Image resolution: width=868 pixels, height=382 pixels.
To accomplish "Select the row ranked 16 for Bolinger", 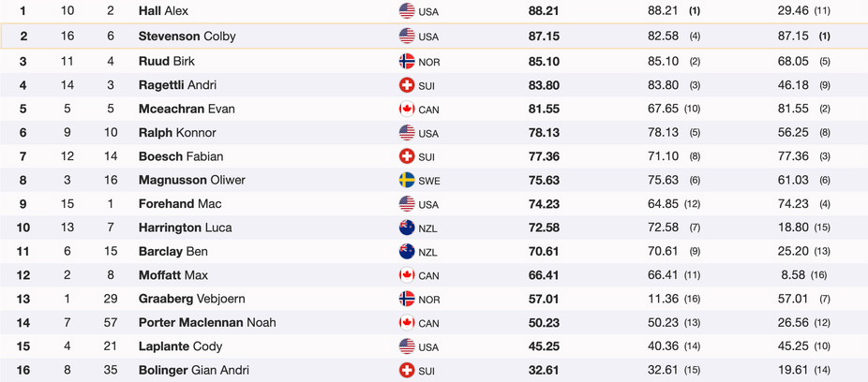I will 434,370.
